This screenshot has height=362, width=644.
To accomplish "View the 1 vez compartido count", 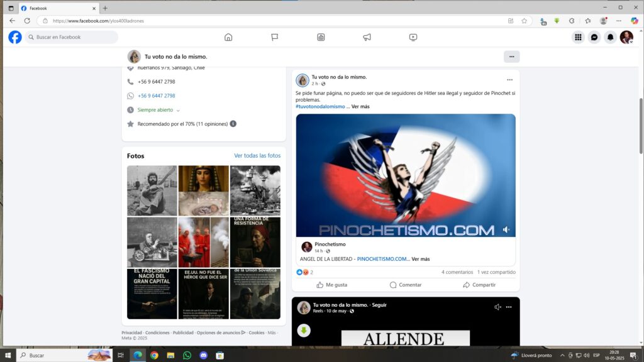I will 496,272.
